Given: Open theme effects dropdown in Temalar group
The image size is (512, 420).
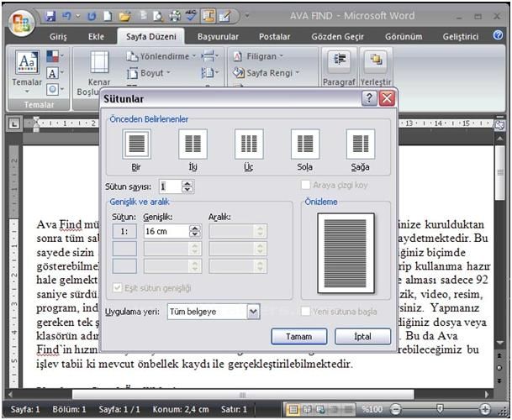Looking at the screenshot, I should (55, 89).
